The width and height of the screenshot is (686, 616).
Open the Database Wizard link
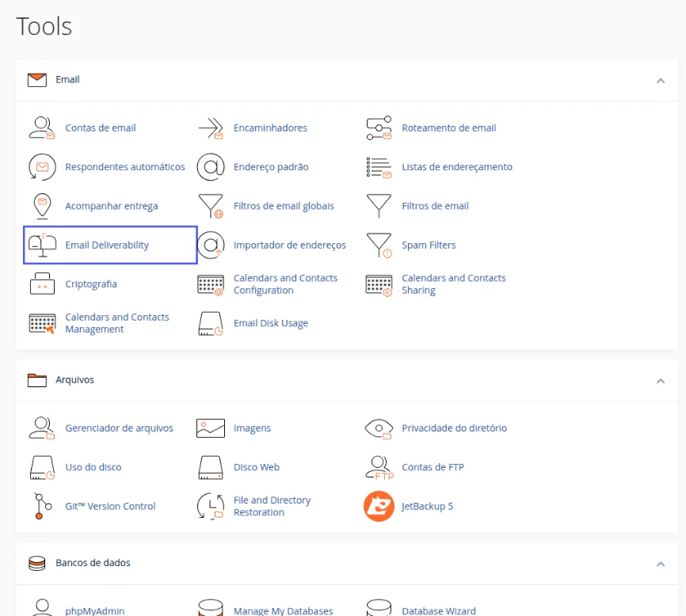coord(439,611)
